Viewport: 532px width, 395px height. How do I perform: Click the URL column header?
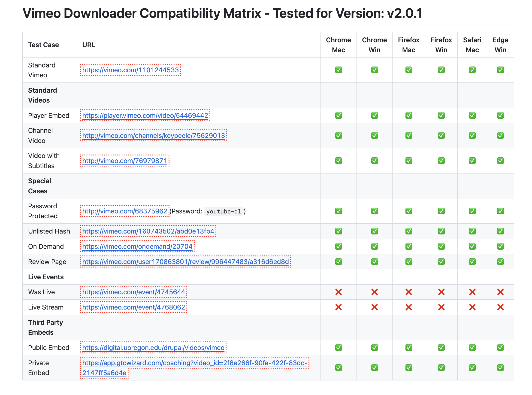click(89, 45)
